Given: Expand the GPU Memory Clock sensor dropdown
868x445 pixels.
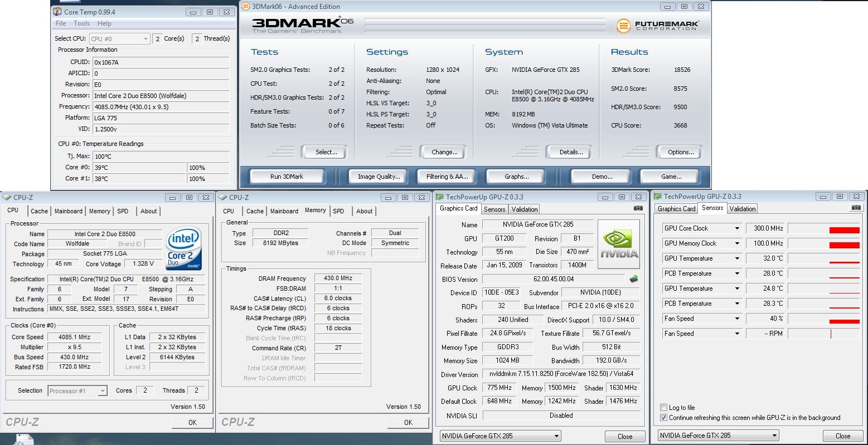Looking at the screenshot, I should tap(736, 243).
